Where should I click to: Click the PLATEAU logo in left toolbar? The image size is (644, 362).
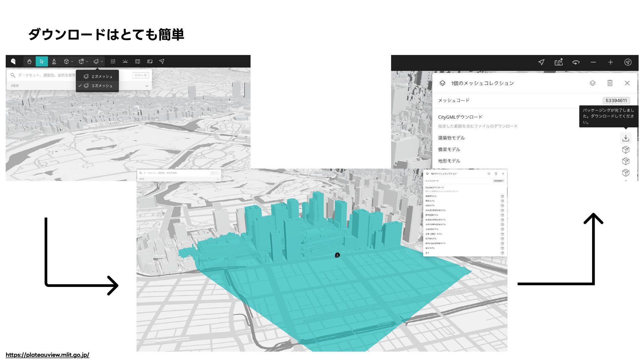[x=13, y=61]
